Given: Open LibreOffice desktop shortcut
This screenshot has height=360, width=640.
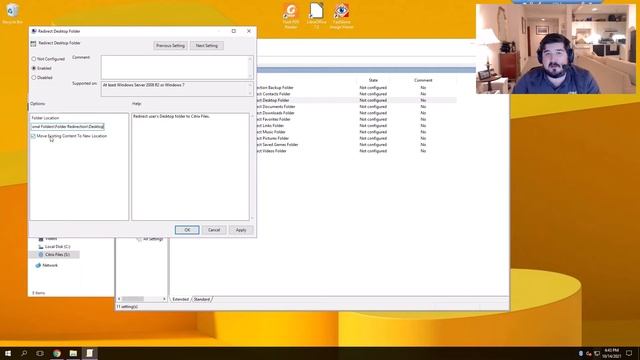Looking at the screenshot, I should [x=316, y=16].
